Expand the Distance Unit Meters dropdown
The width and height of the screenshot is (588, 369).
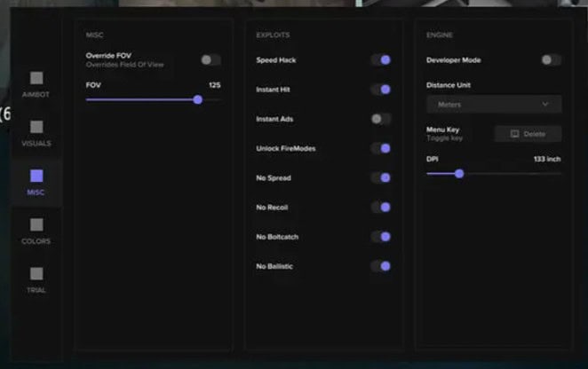click(494, 105)
